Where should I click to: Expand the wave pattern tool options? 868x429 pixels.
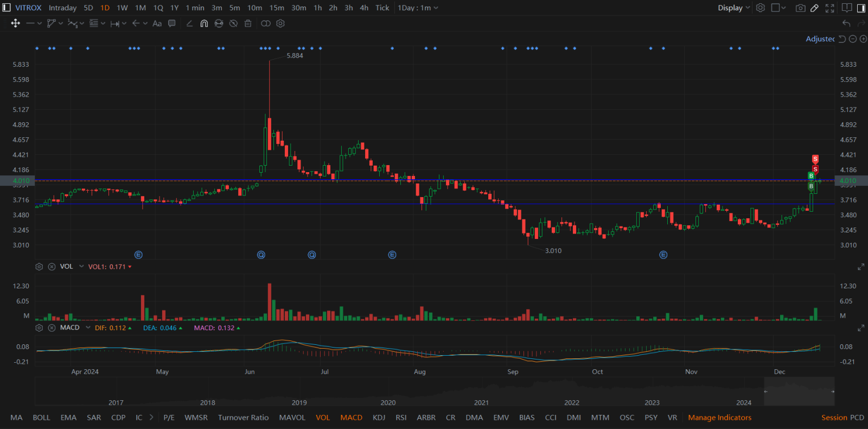pos(82,23)
